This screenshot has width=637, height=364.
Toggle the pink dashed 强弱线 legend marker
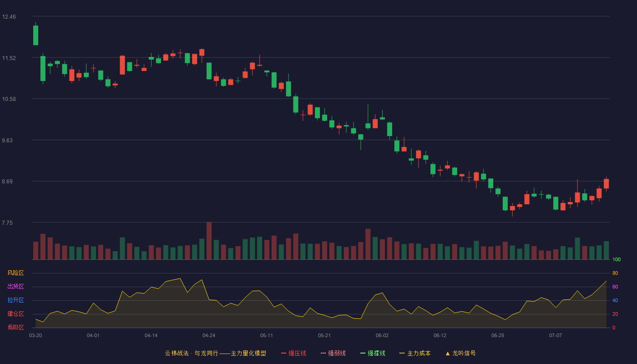click(x=323, y=353)
